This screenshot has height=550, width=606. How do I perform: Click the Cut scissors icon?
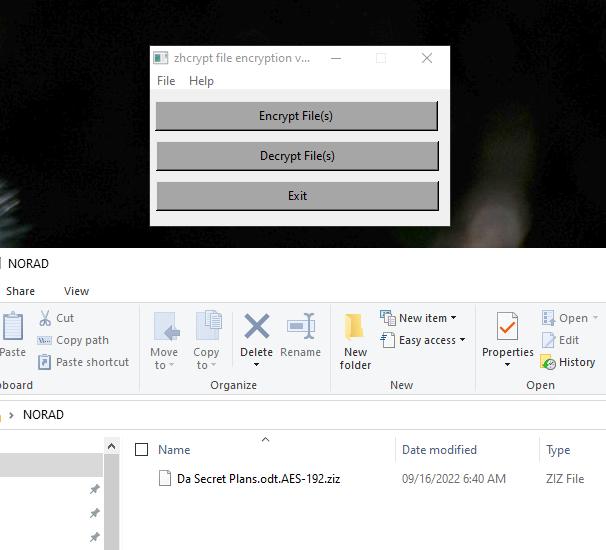[x=45, y=318]
